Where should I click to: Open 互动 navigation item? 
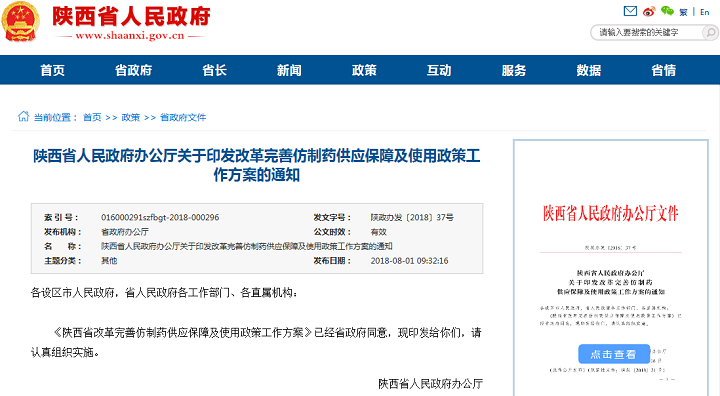[x=439, y=70]
